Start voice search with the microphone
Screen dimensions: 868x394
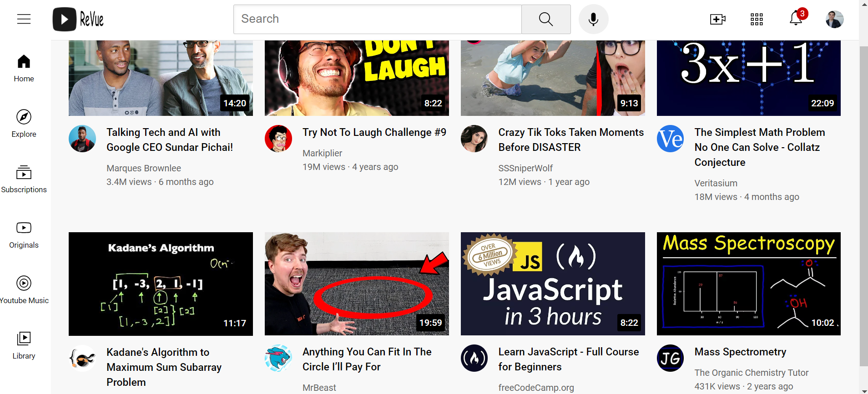coord(593,19)
